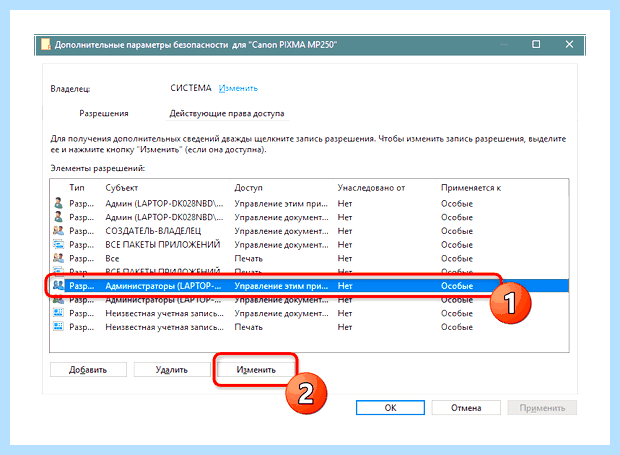Click the icon of the Неизвестная учетная запись "Управление документ..." row
The height and width of the screenshot is (455, 620).
click(x=58, y=313)
